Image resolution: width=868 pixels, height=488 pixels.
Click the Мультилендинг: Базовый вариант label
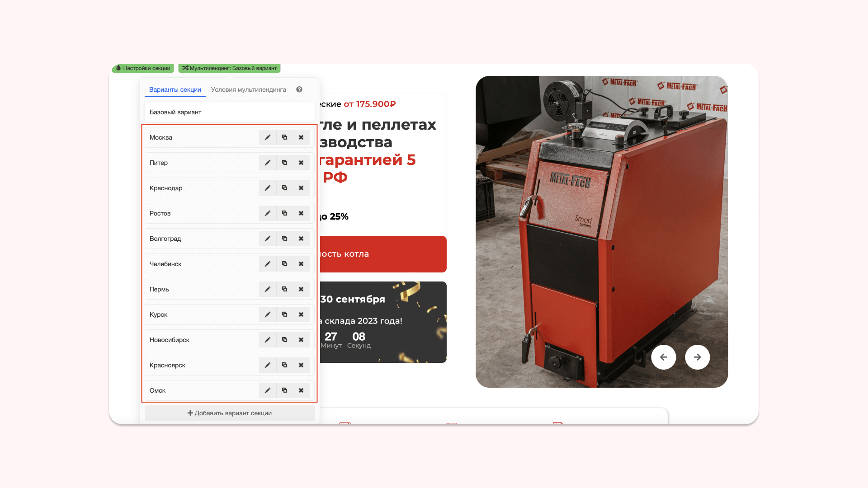click(229, 68)
